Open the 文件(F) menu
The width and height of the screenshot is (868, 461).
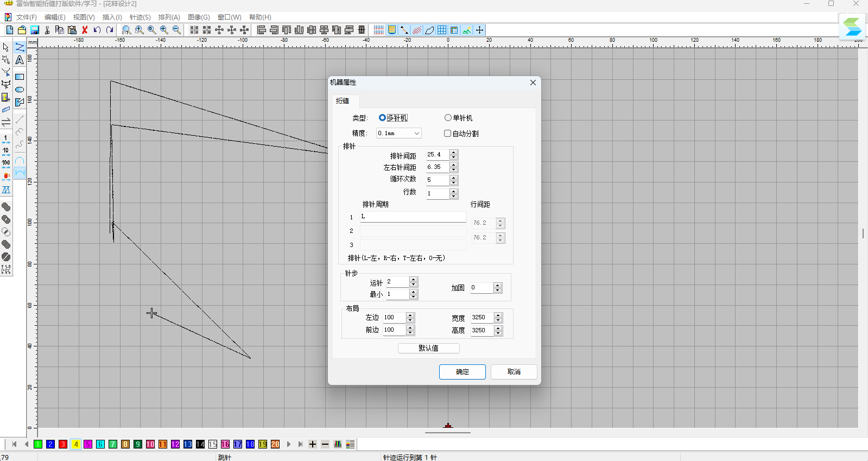(x=26, y=17)
